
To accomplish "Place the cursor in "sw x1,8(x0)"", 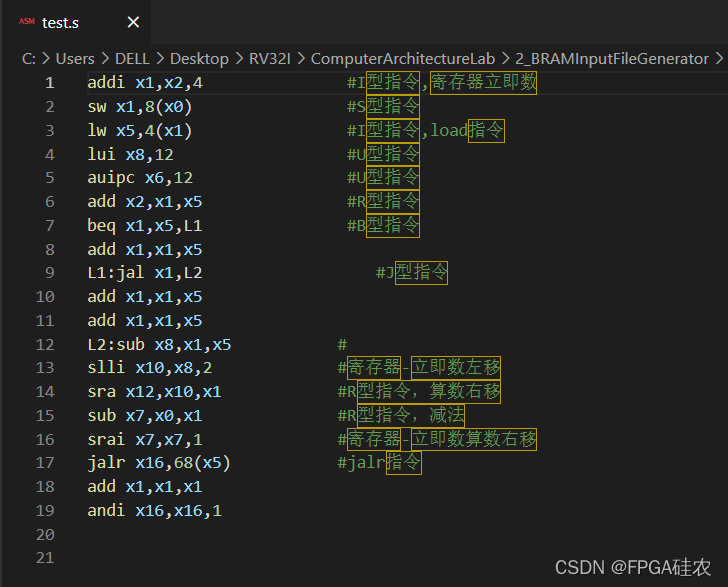I will click(x=140, y=107).
